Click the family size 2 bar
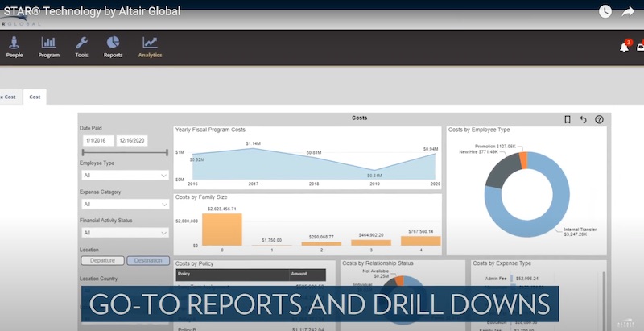 tap(321, 243)
